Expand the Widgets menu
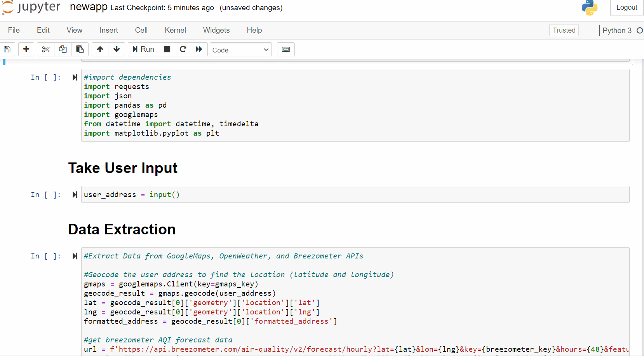Screen dimensions: 644x356 pyautogui.click(x=216, y=30)
